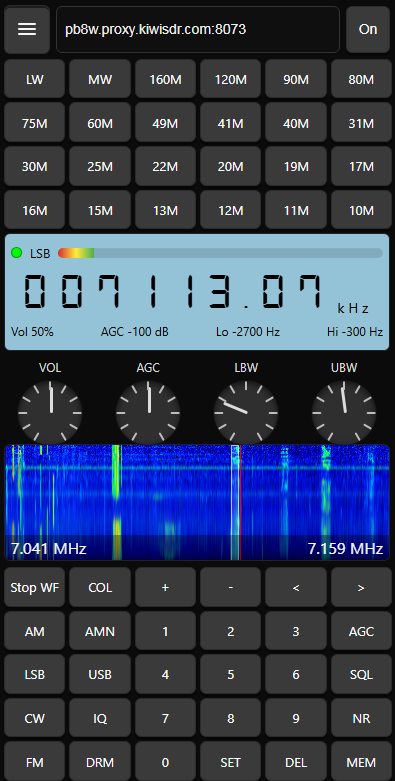Click the VOL volume knob
The height and width of the screenshot is (781, 395).
50,412
